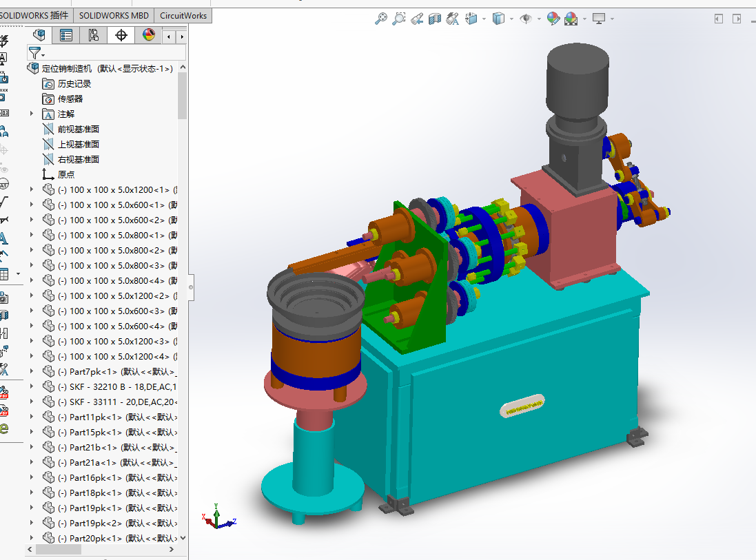Open Edit Appearance color ball icon
The image size is (756, 560).
pos(553,19)
